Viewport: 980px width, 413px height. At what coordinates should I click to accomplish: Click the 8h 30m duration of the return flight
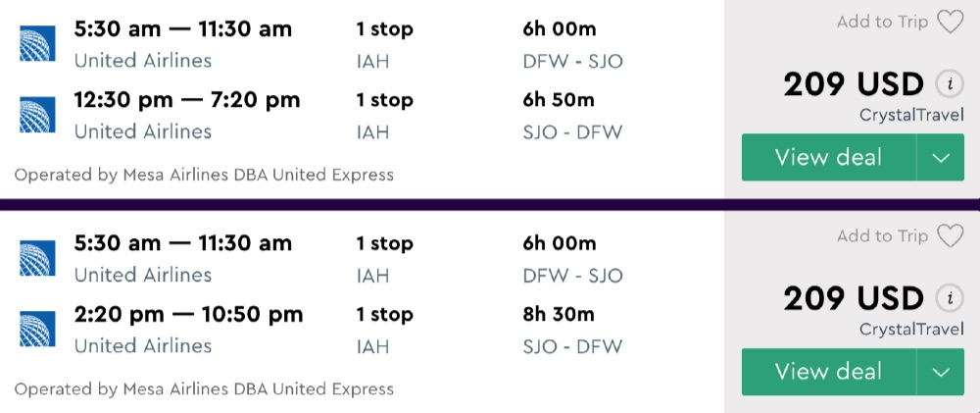(559, 314)
